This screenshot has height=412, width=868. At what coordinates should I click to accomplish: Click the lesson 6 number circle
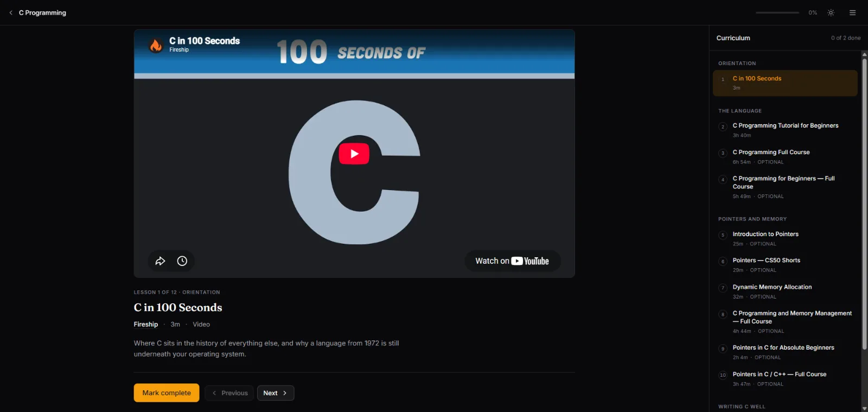[723, 262]
